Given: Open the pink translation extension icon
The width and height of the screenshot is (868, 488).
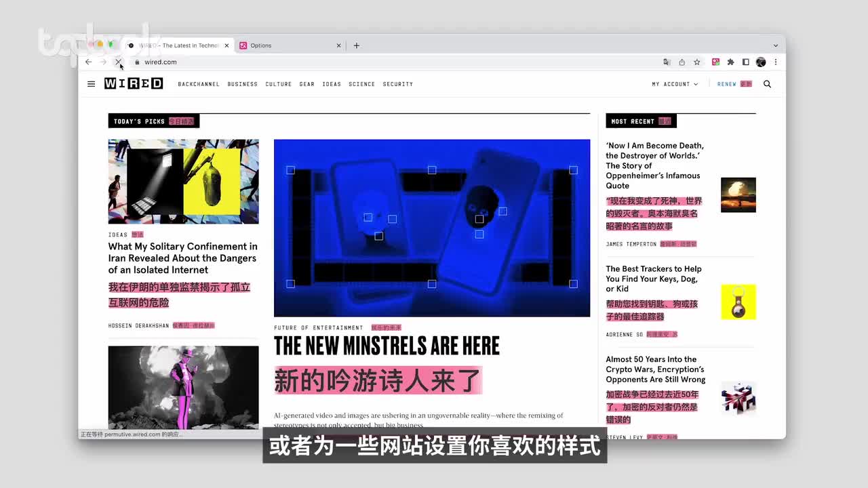Looking at the screenshot, I should coord(715,62).
